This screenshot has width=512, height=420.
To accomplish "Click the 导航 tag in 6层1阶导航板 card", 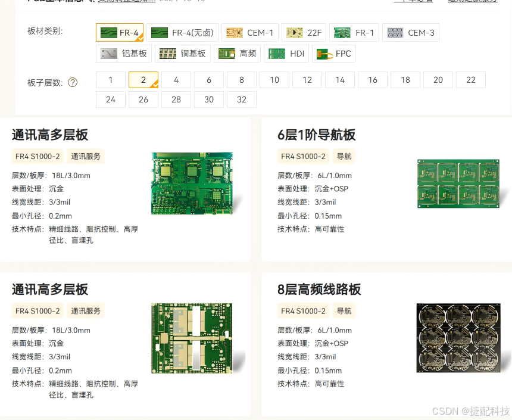I will coord(344,156).
